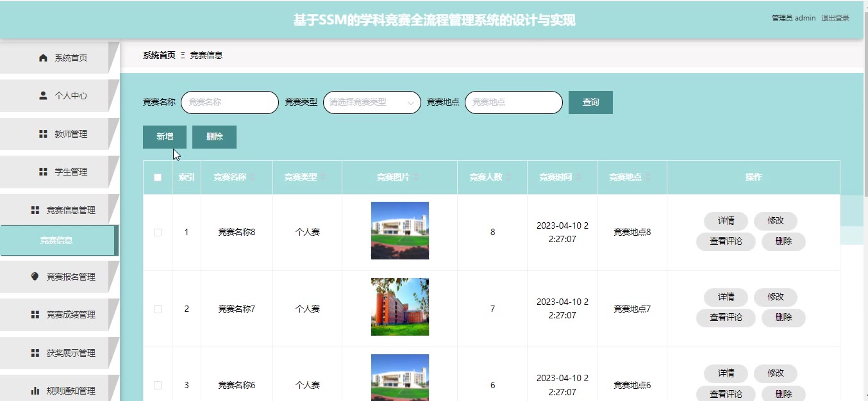Click the grid icon beside 获奖展示管理

(35, 353)
